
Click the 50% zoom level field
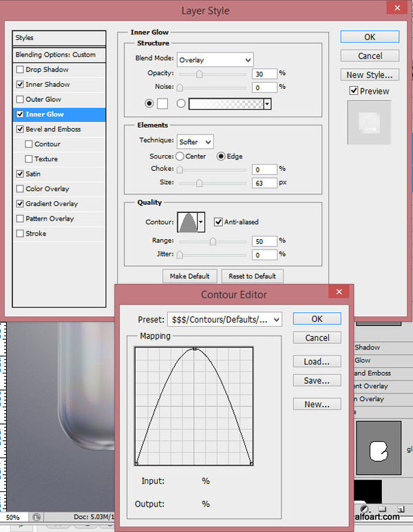pyautogui.click(x=13, y=518)
